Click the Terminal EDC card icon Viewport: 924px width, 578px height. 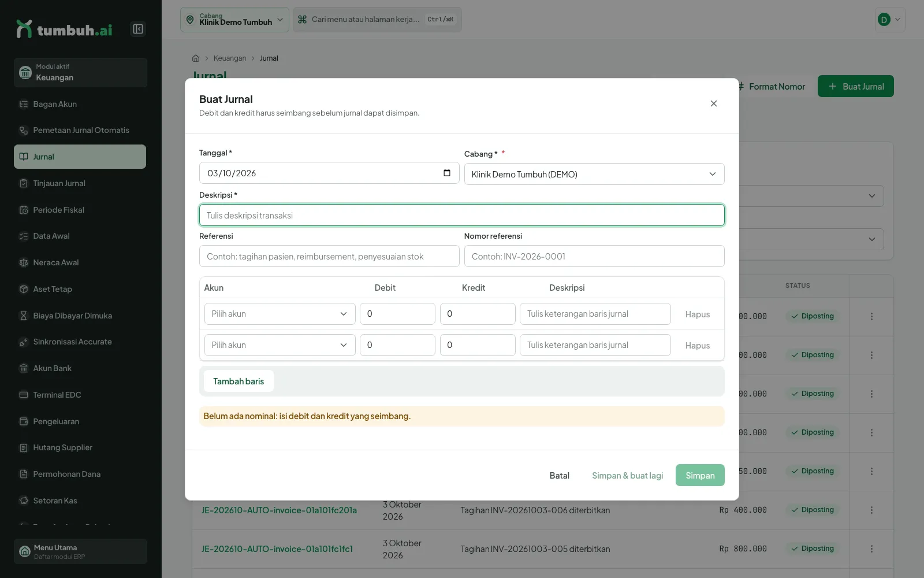[24, 395]
